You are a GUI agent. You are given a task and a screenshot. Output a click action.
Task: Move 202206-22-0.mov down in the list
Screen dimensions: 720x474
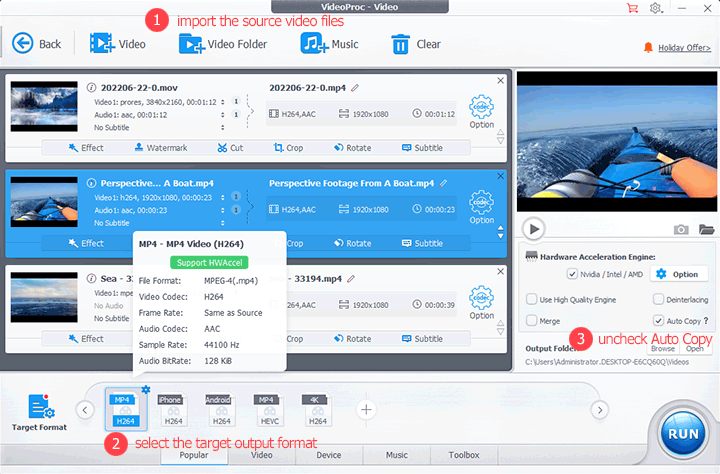pos(501,141)
